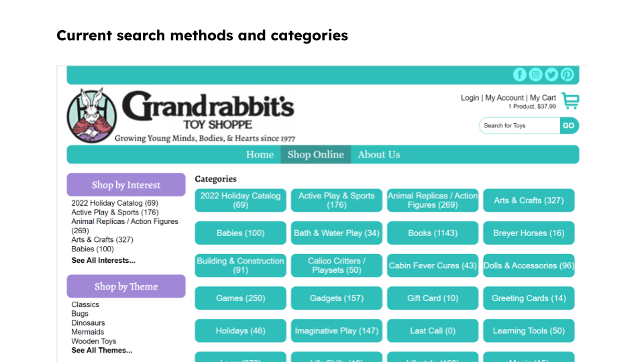Select 2022 Holiday Catalog (69) category button
Viewport: 644px width, 362px height.
(240, 200)
